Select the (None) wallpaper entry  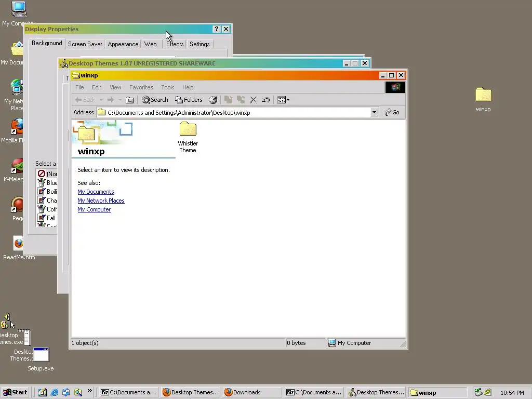point(47,174)
